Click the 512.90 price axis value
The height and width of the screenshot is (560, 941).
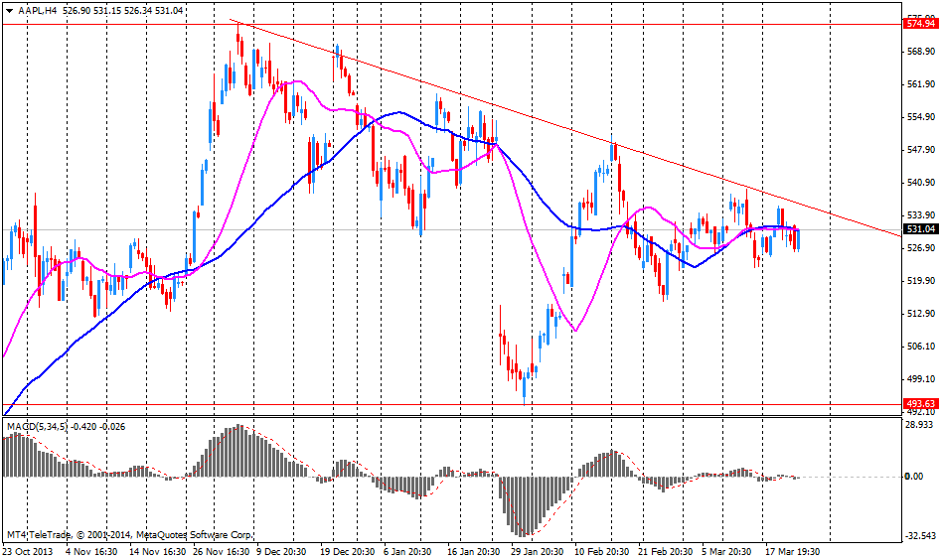coord(921,314)
